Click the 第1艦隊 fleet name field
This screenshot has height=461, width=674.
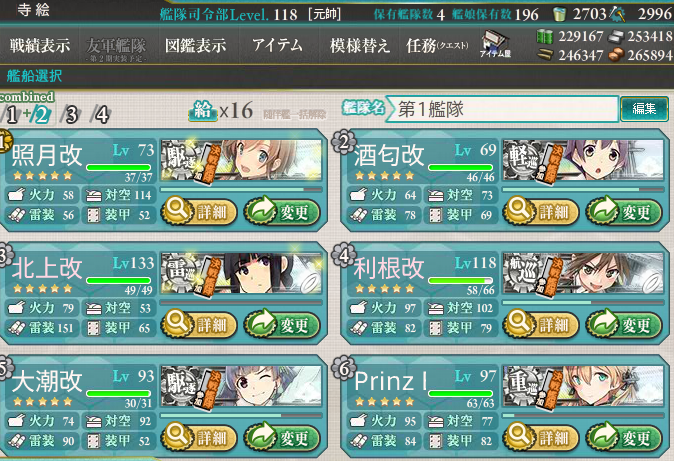click(x=503, y=109)
